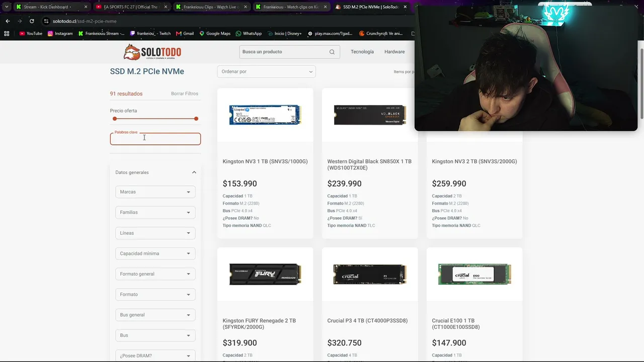Switch to Stream - Kick Dashboard tab
This screenshot has width=644, height=362.
point(47,7)
